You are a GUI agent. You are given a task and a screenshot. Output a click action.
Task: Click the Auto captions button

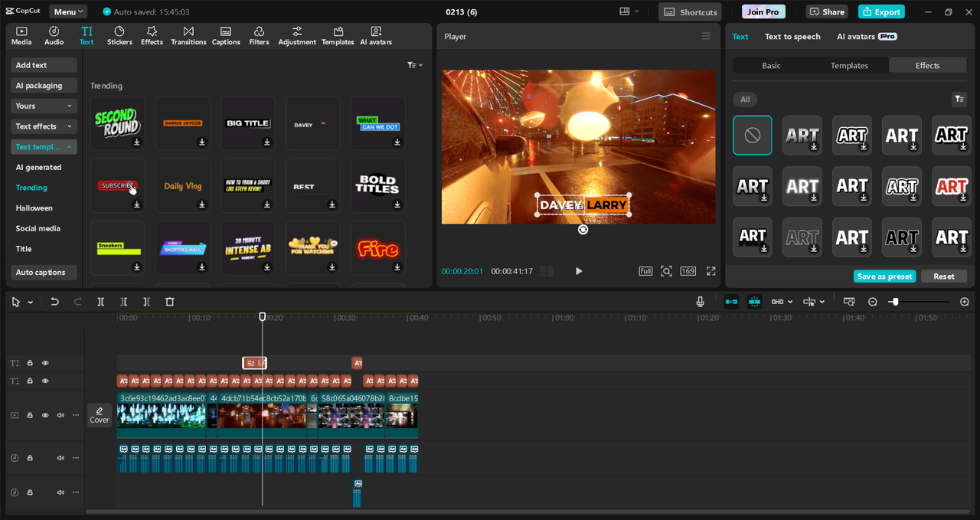44,272
